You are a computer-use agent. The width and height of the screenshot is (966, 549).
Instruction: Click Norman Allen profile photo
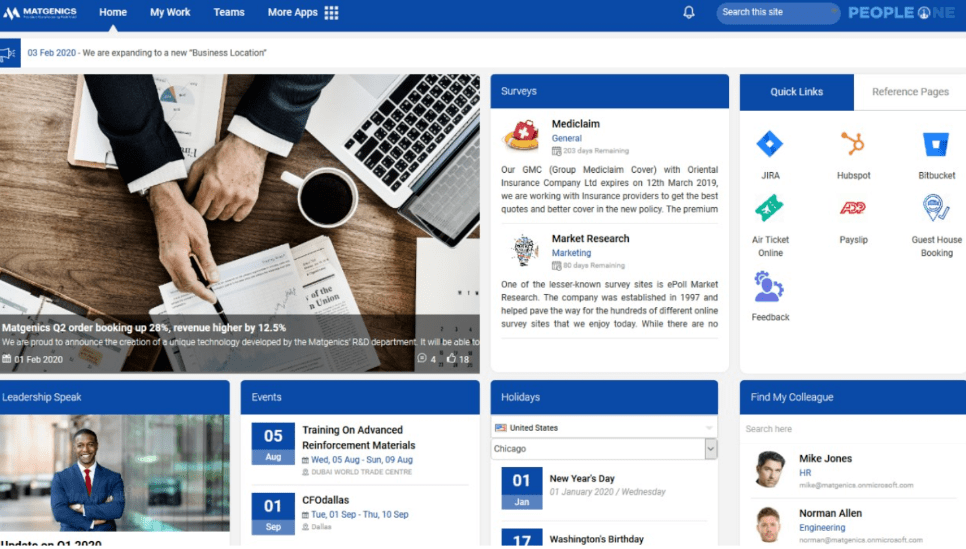tap(769, 524)
